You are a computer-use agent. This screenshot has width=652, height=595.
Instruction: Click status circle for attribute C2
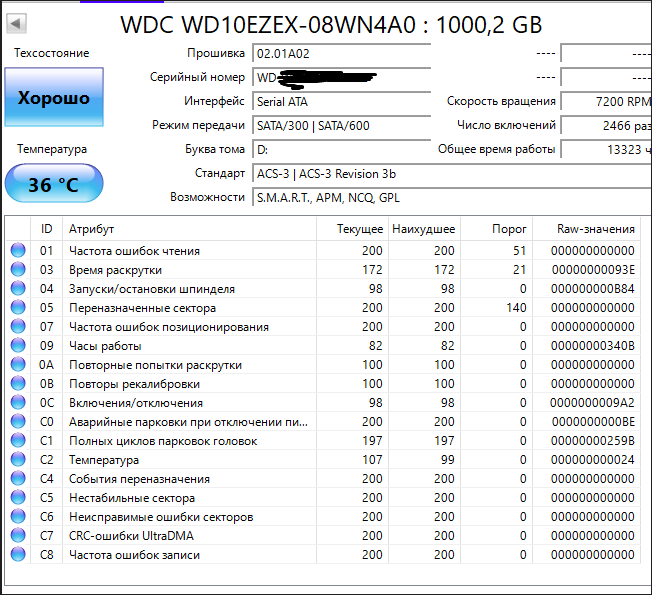pos(18,459)
